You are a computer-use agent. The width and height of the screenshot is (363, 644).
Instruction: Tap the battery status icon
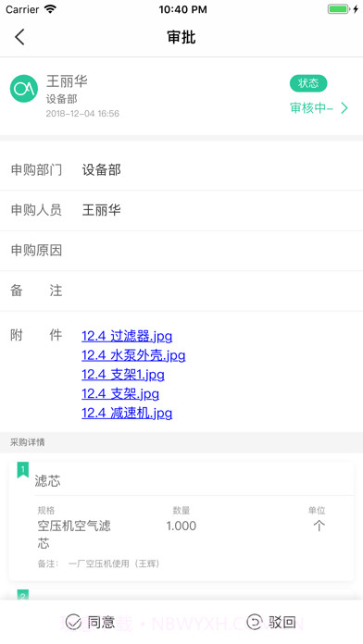tap(338, 9)
